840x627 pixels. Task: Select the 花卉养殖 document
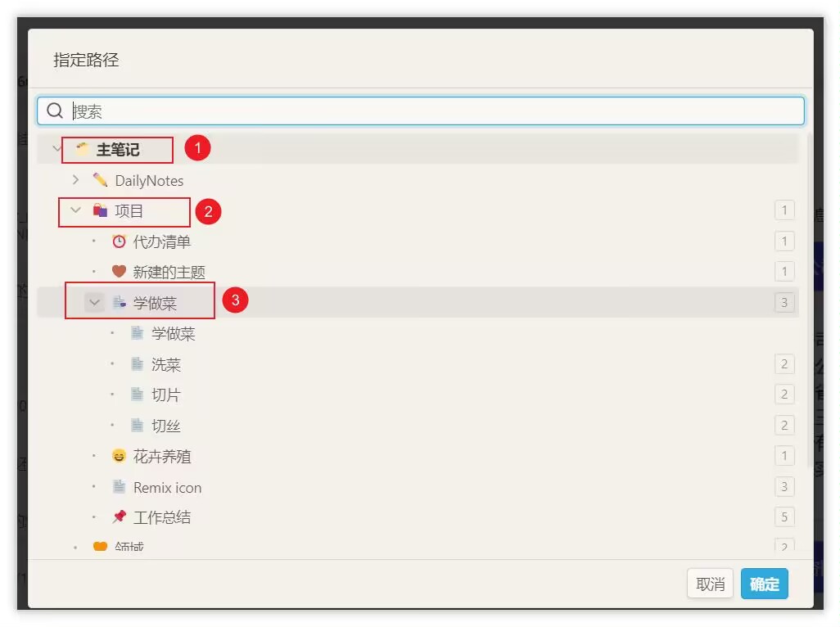click(x=418, y=456)
